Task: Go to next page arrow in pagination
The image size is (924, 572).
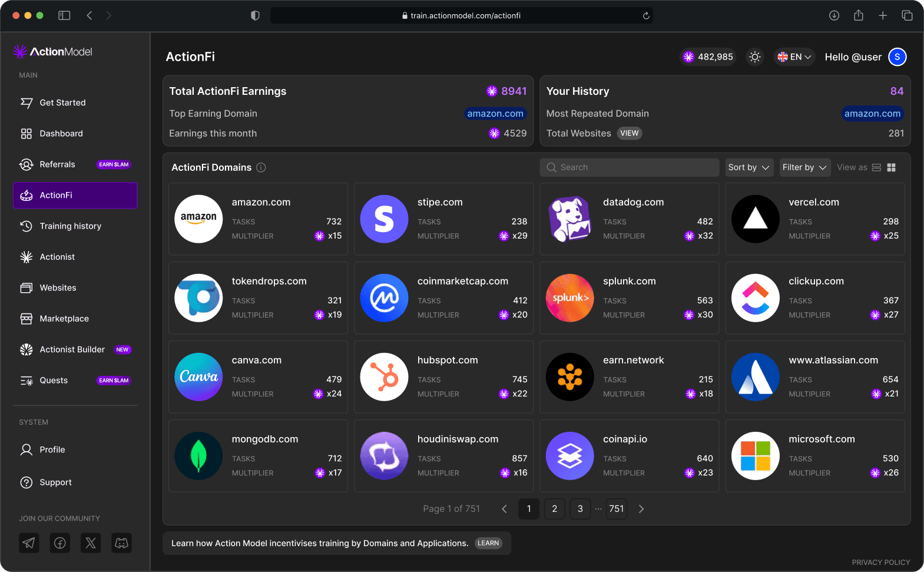Action: click(641, 509)
